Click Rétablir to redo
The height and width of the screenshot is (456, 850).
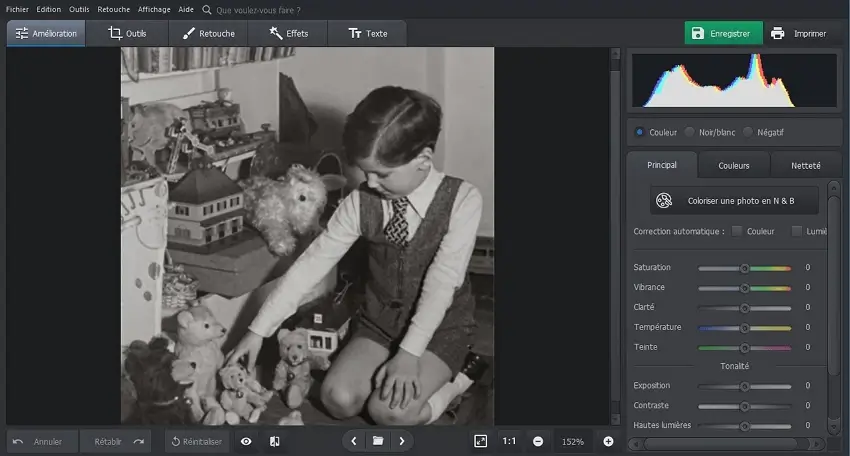pos(115,441)
